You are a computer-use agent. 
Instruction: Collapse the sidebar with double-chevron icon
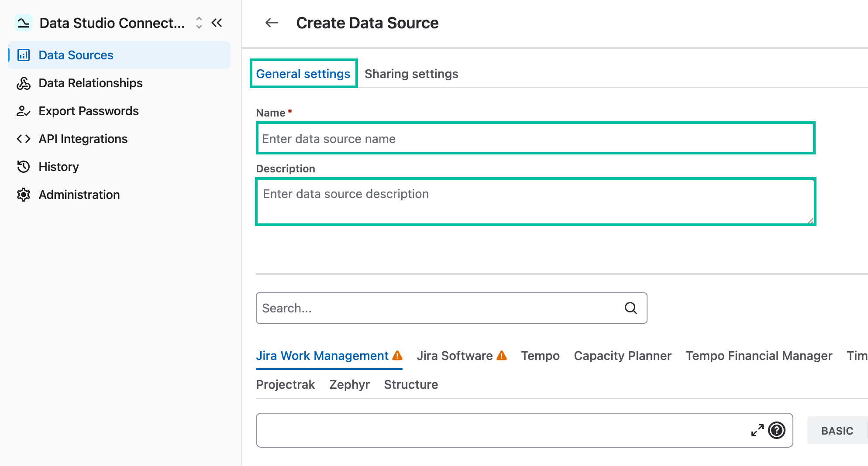pos(217,23)
